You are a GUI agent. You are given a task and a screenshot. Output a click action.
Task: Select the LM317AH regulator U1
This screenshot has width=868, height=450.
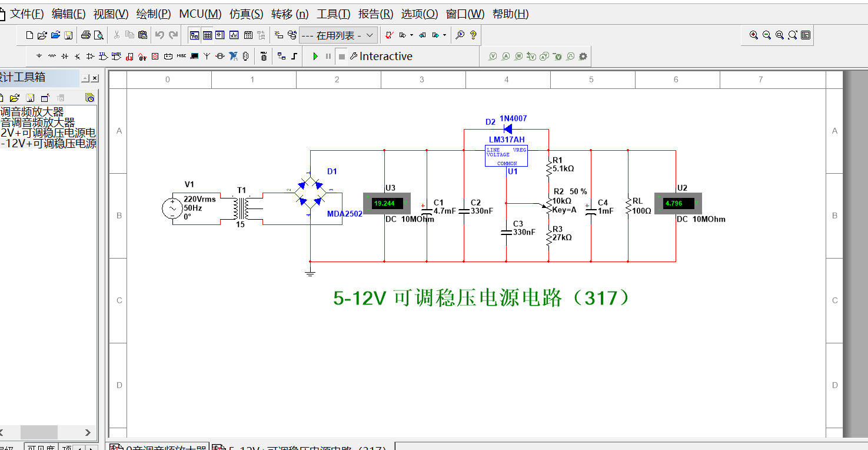tap(506, 155)
